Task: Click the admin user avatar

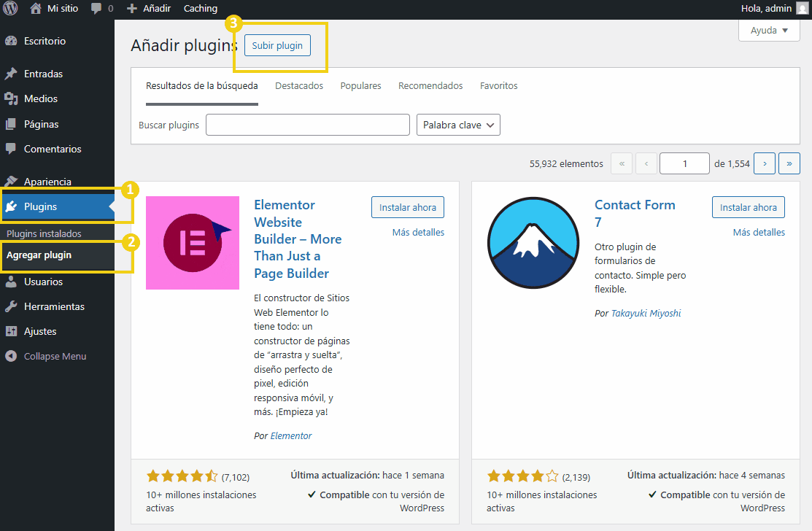Action: (x=802, y=9)
